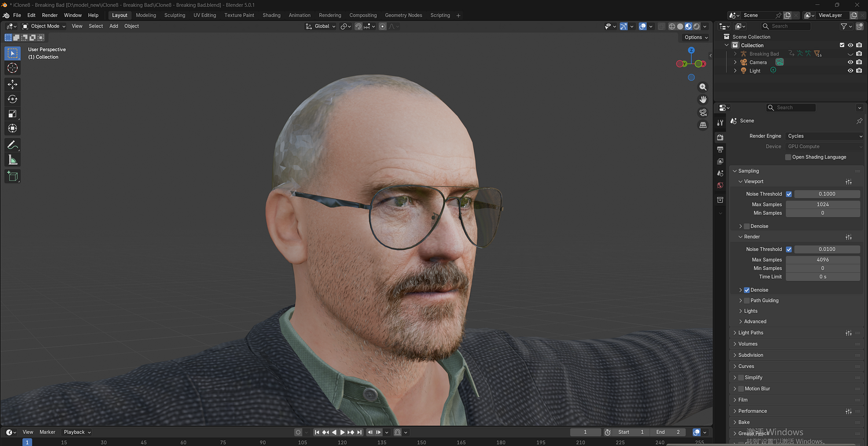Viewport: 868px width, 446px height.
Task: Select the Add Cube tool
Action: click(x=12, y=176)
